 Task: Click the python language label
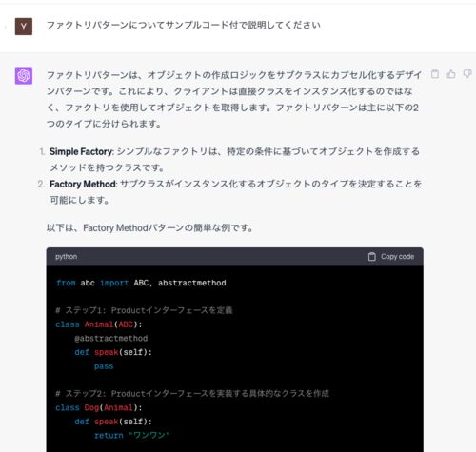pos(66,257)
